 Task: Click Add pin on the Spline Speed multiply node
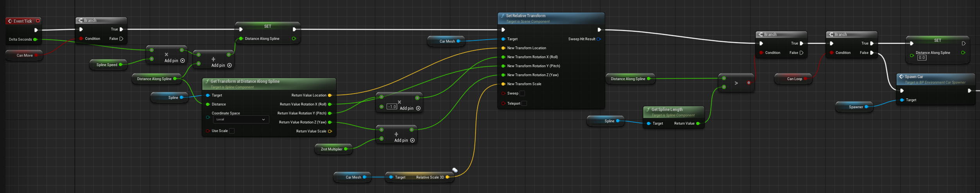[182, 61]
